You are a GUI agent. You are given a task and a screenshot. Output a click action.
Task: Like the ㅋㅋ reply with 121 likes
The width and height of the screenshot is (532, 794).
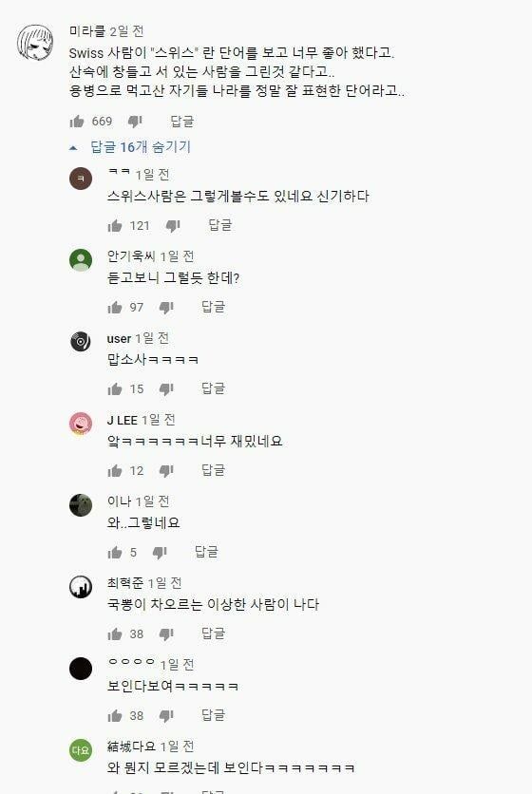(x=115, y=225)
